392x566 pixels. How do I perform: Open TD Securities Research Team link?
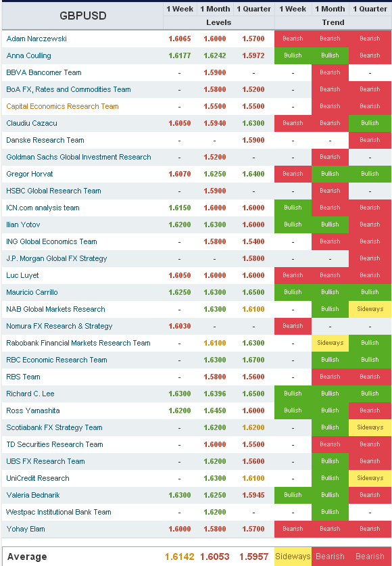coord(55,444)
